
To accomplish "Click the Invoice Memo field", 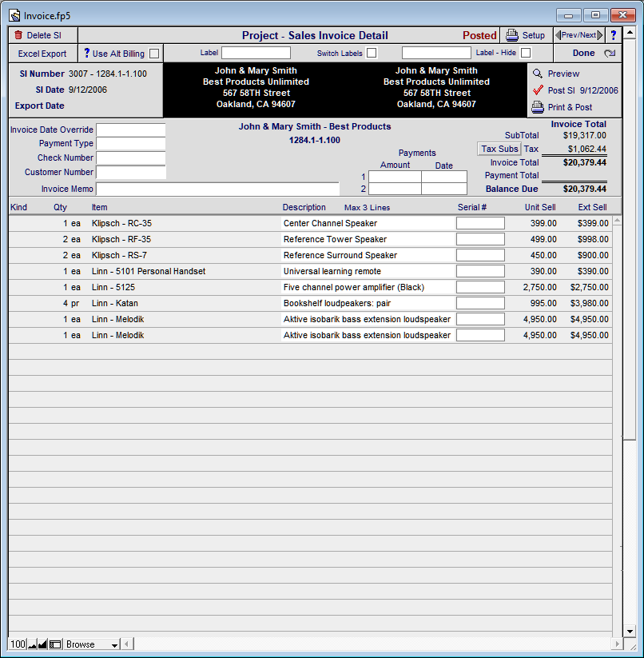I will (217, 189).
